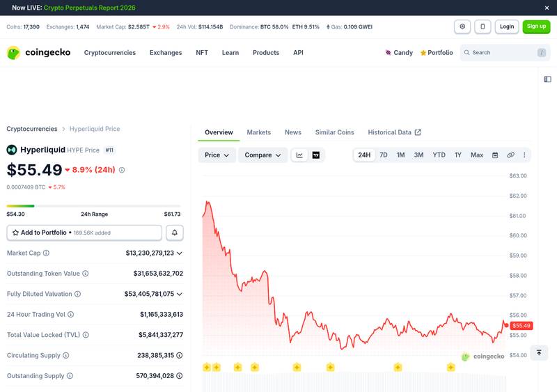557x392 pixels.
Task: Select the line chart view icon
Action: click(299, 155)
